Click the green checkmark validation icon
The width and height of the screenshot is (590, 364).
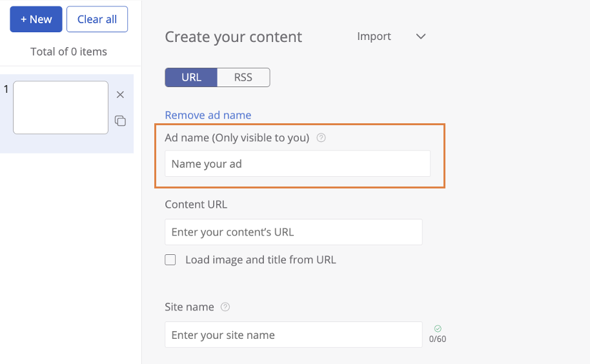pos(438,329)
